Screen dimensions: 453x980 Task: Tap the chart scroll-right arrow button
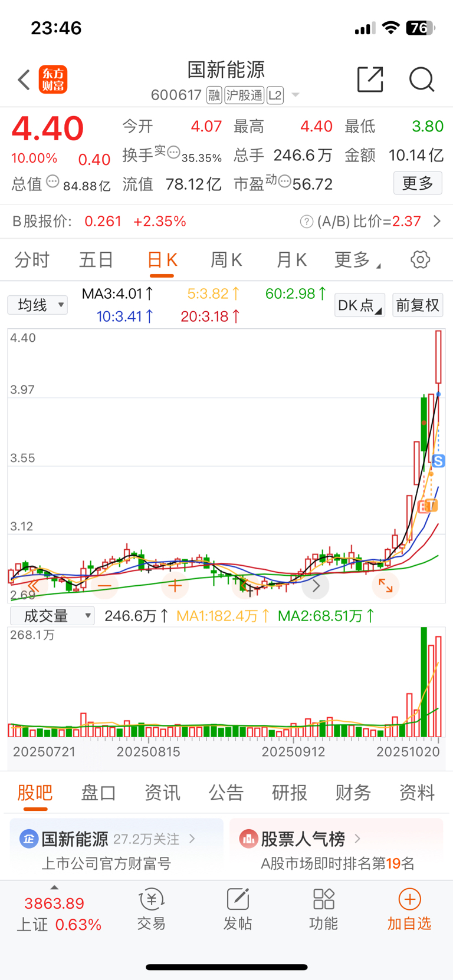pos(316,586)
